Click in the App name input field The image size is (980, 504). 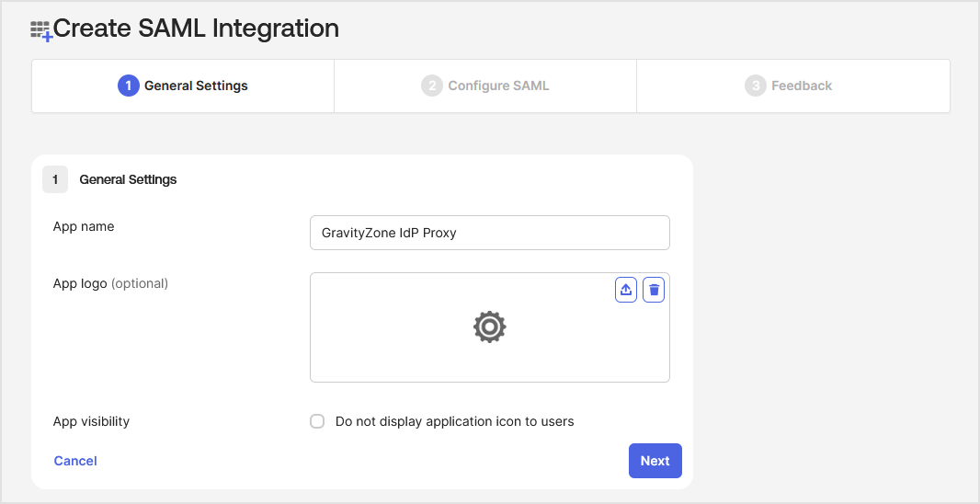pos(489,233)
